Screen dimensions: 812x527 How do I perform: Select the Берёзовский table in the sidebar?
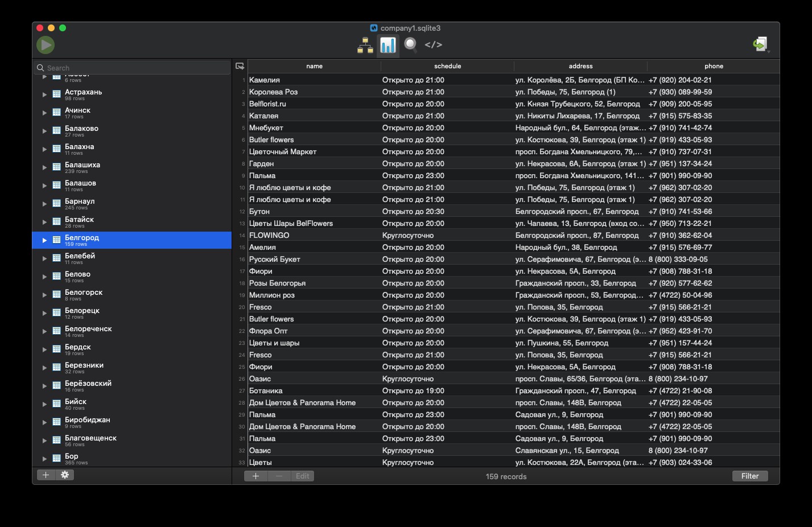(x=132, y=386)
